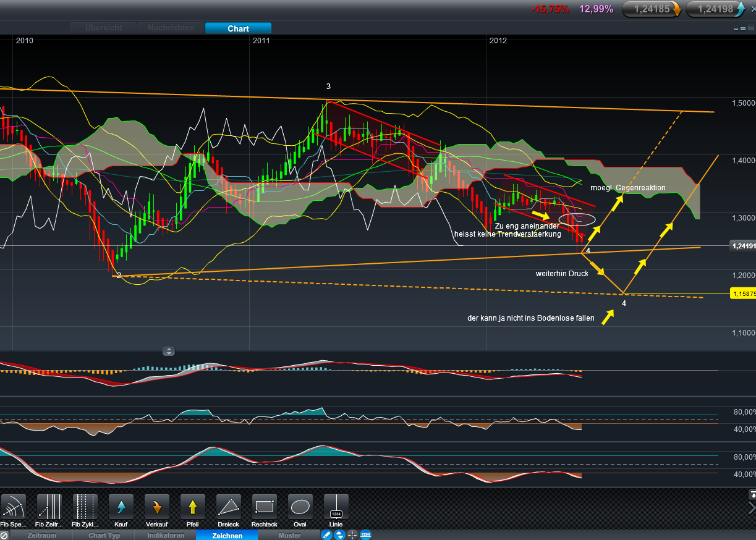The width and height of the screenshot is (756, 540).
Task: Click the white oval drawn on chart
Action: (x=577, y=219)
